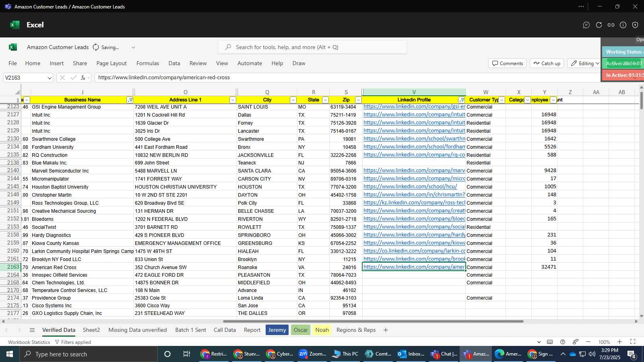Open the Automate ribbon tab
Image resolution: width=644 pixels, height=362 pixels.
[250, 63]
